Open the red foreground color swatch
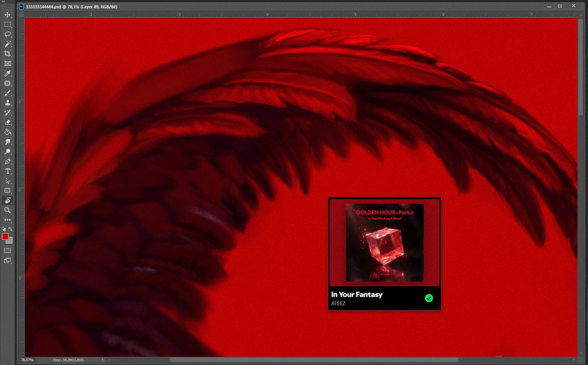 (x=5, y=236)
